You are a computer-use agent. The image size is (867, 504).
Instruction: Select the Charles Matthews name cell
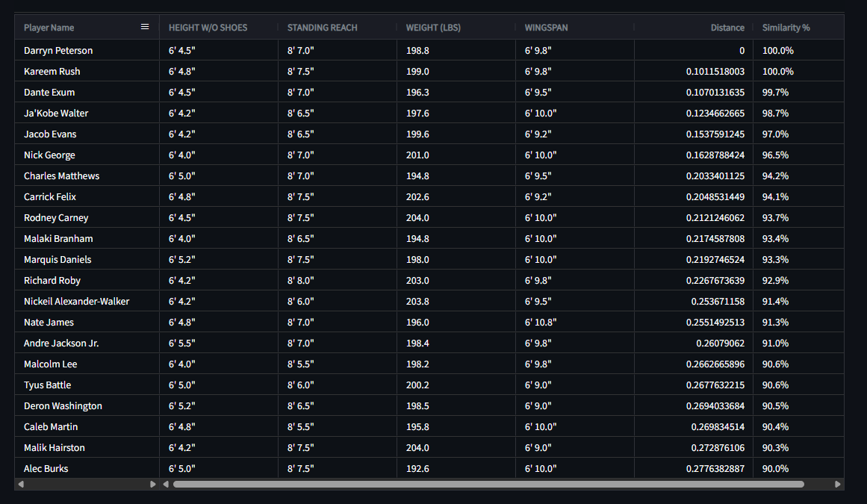[x=87, y=175]
